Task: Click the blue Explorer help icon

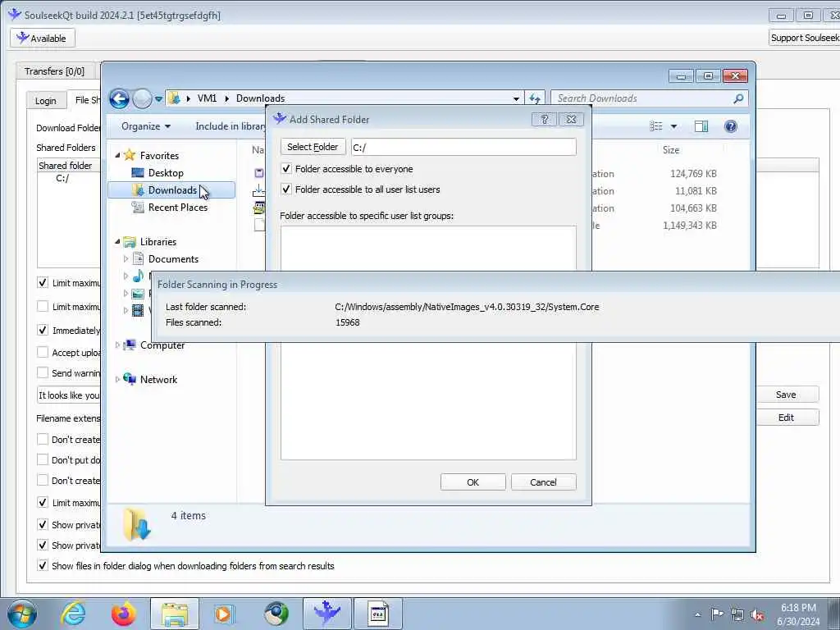Action: click(x=730, y=126)
